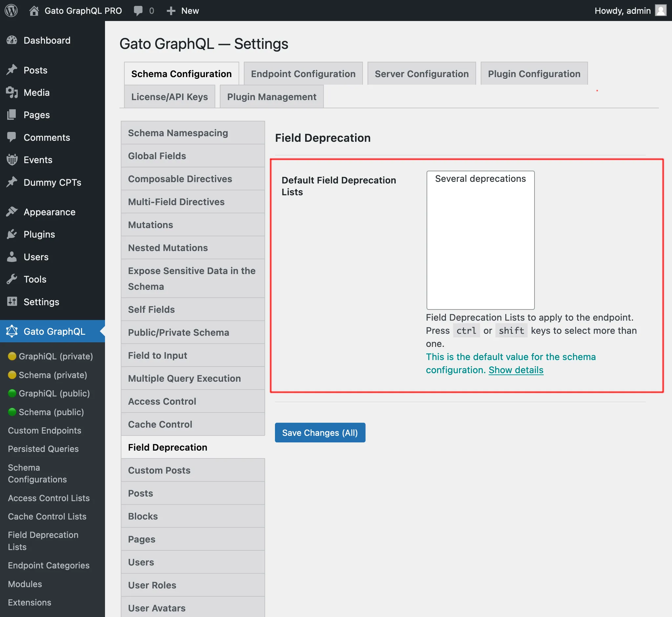Click the Tools wrench icon

coord(12,279)
